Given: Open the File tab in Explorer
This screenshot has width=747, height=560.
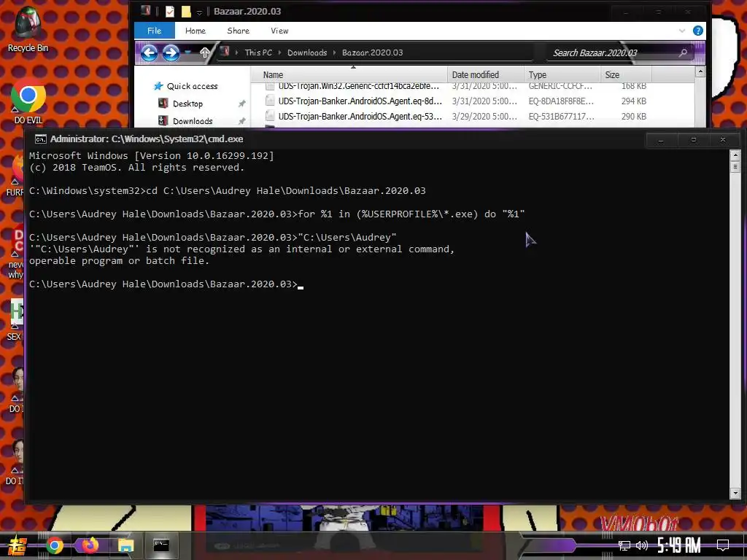Looking at the screenshot, I should (155, 31).
